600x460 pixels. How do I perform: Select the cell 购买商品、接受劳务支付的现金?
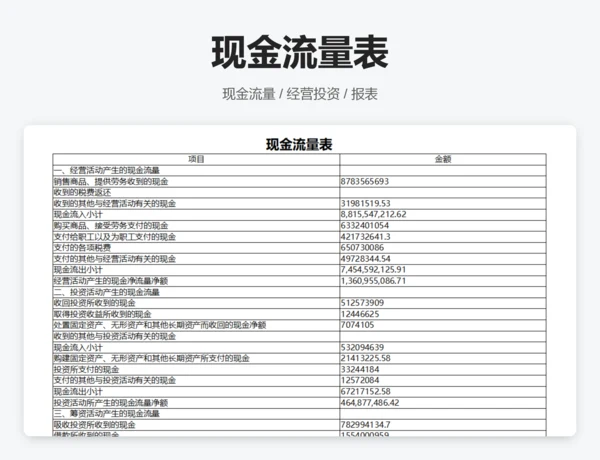click(196, 225)
